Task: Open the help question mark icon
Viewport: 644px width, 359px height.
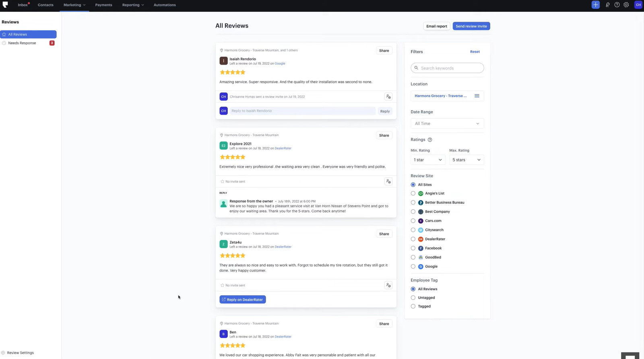Action: 617,5
